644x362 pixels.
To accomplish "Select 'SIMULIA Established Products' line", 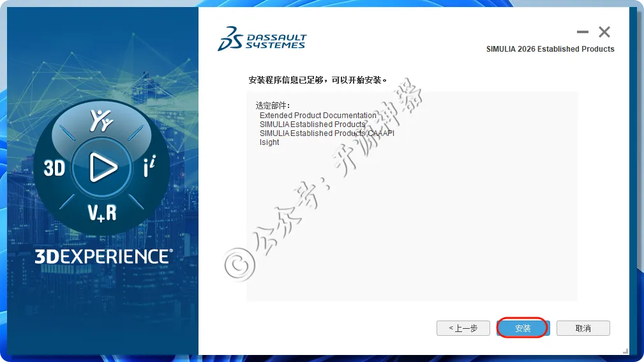I will tap(313, 124).
